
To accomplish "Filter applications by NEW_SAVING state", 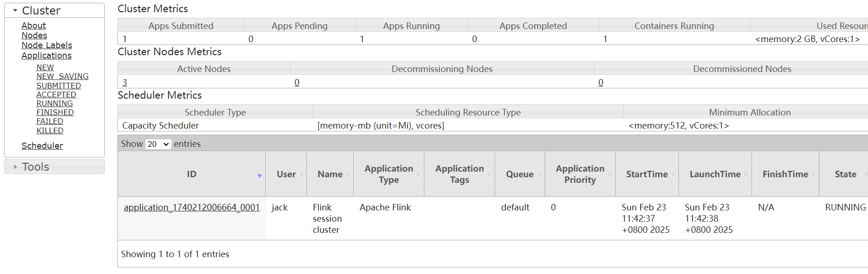I will click(x=62, y=76).
